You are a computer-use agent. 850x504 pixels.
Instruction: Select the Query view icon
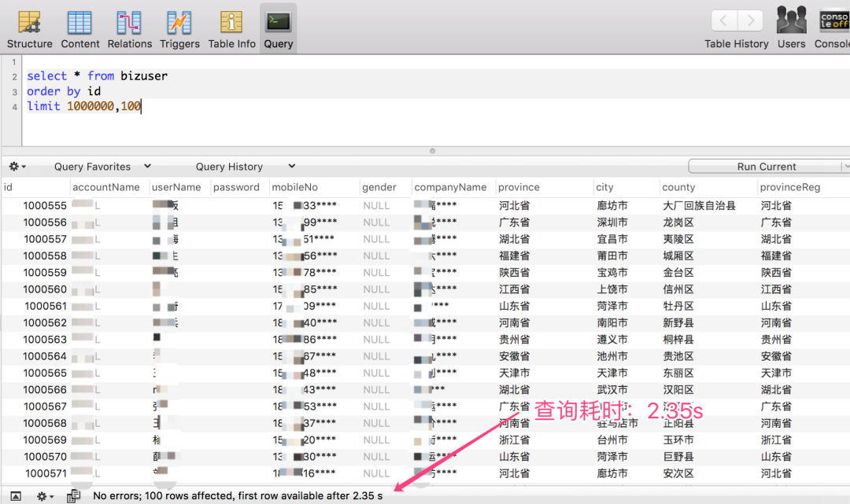pos(279,28)
